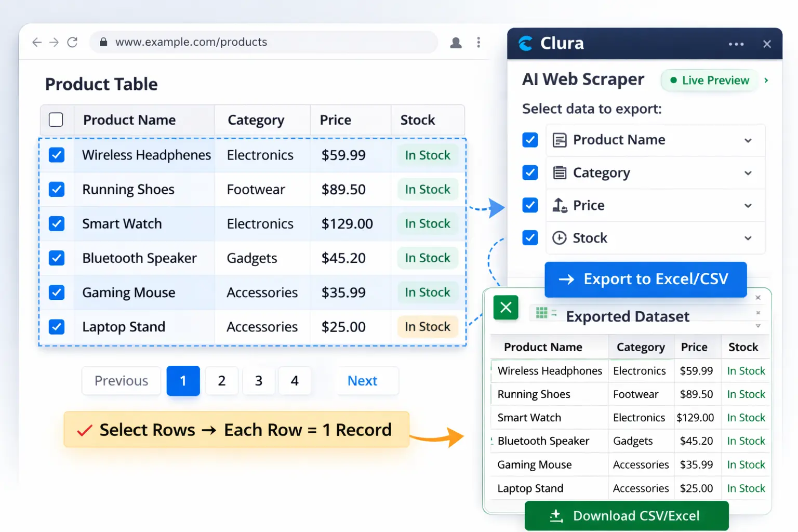Uncheck the Running Shoes row checkbox
Screen dimensions: 798x532
[x=57, y=189]
